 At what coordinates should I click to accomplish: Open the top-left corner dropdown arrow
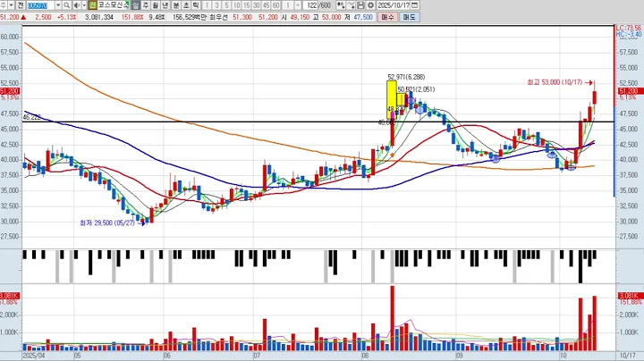tap(11, 5)
